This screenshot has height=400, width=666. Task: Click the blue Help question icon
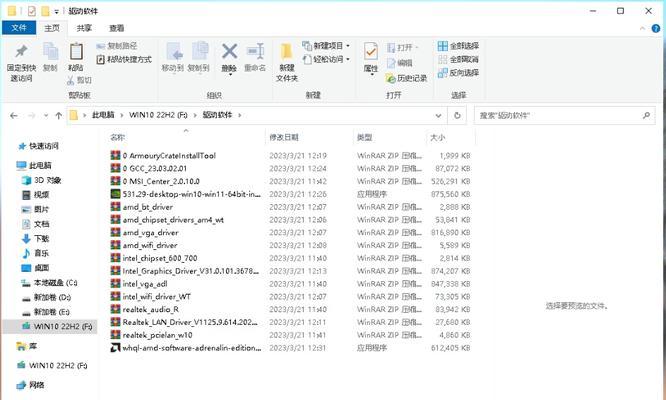pyautogui.click(x=656, y=28)
